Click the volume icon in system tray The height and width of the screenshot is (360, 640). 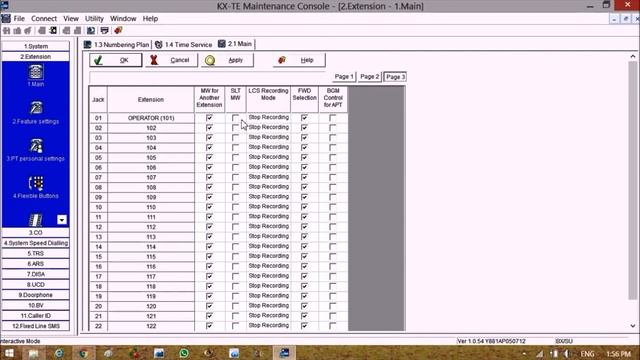coord(566,354)
